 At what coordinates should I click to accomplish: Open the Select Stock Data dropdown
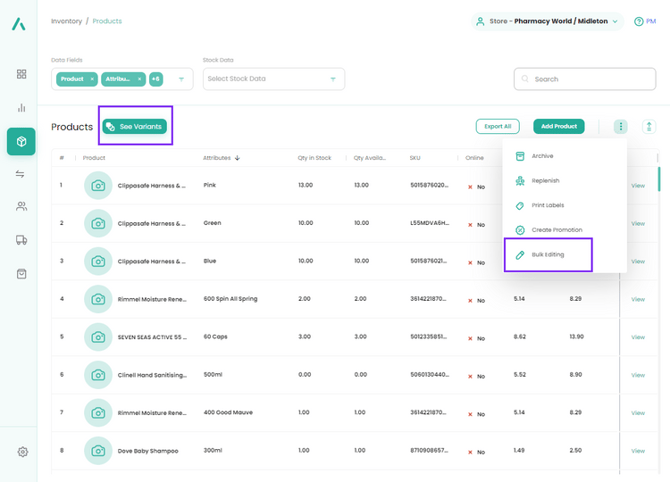click(273, 79)
